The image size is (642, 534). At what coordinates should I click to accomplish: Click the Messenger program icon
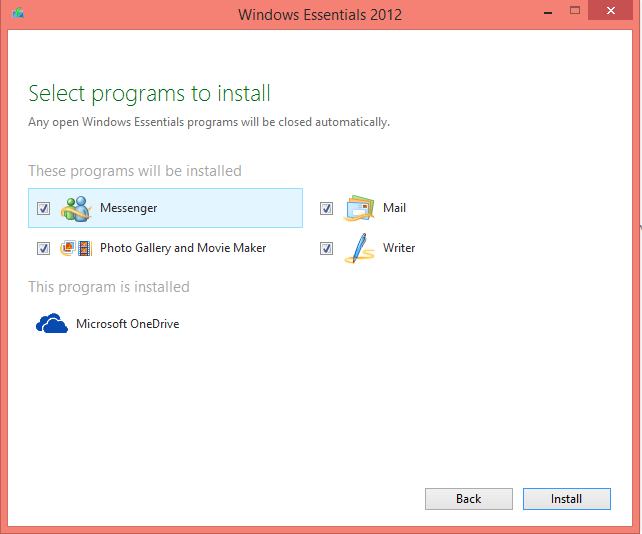point(76,208)
